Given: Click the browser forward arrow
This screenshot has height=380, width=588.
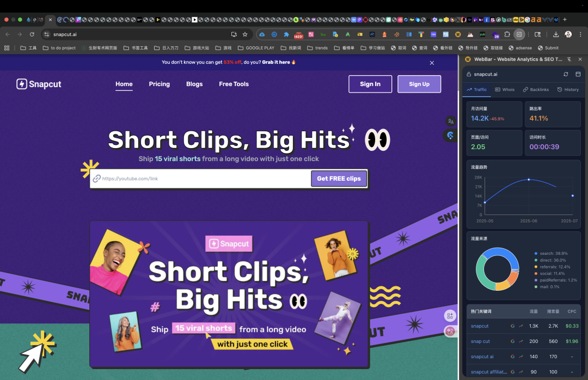Looking at the screenshot, I should (20, 34).
